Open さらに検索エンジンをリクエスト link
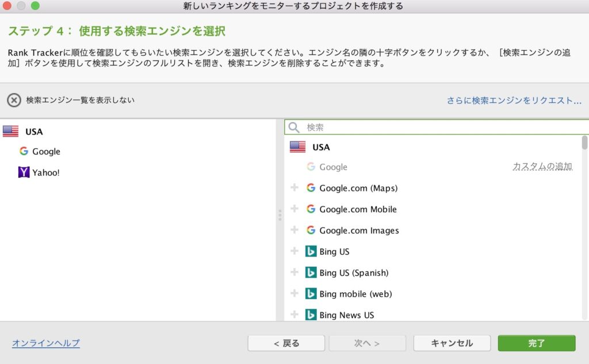Image resolution: width=589 pixels, height=364 pixels. point(514,100)
